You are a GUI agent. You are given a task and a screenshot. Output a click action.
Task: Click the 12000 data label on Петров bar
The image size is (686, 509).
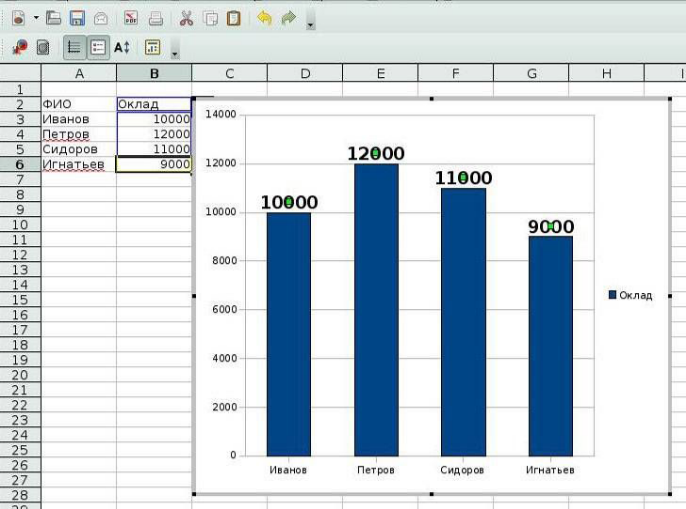point(376,154)
